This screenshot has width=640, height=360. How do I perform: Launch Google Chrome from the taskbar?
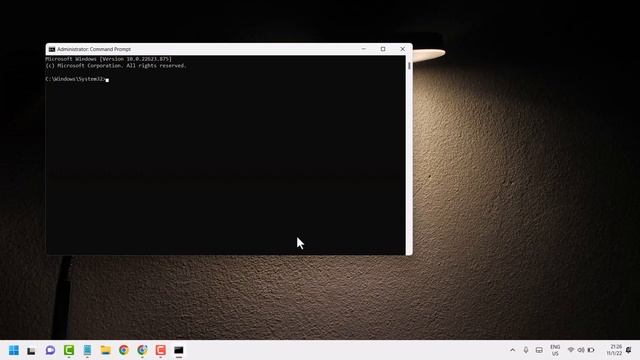pyautogui.click(x=124, y=350)
